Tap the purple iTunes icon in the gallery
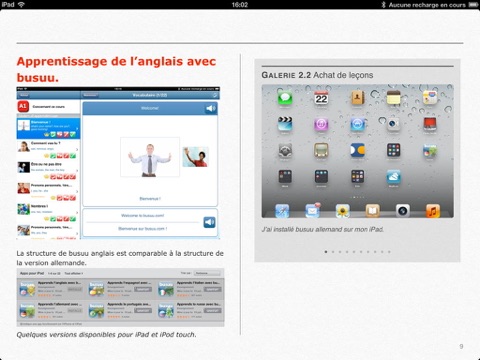 [x=321, y=124]
